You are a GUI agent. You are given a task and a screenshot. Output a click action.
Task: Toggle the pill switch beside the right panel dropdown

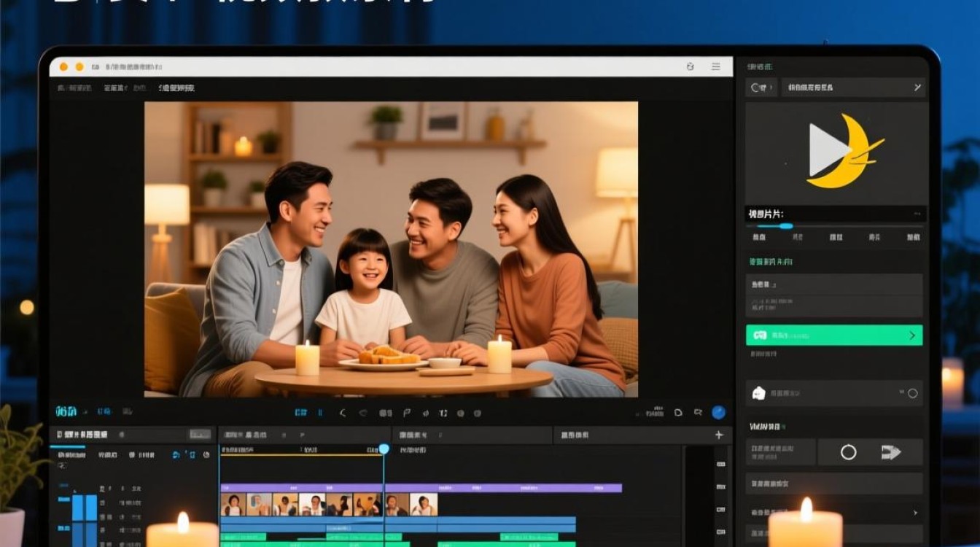click(x=761, y=88)
